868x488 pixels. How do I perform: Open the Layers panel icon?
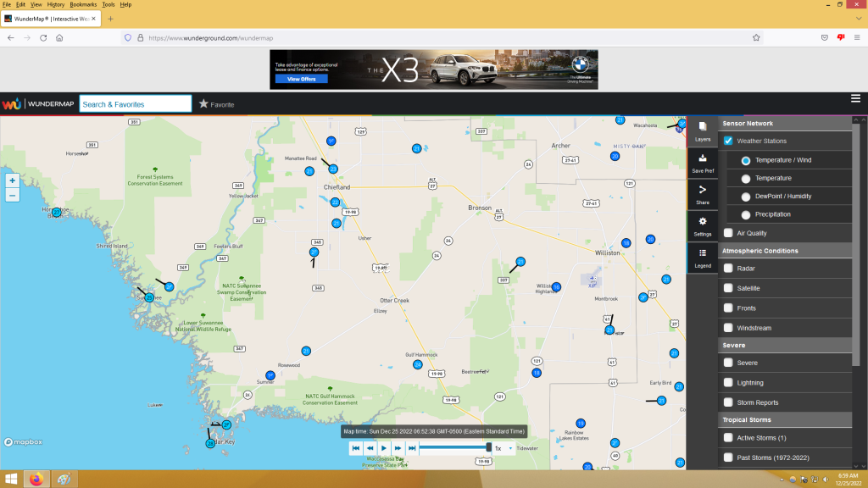(x=703, y=130)
